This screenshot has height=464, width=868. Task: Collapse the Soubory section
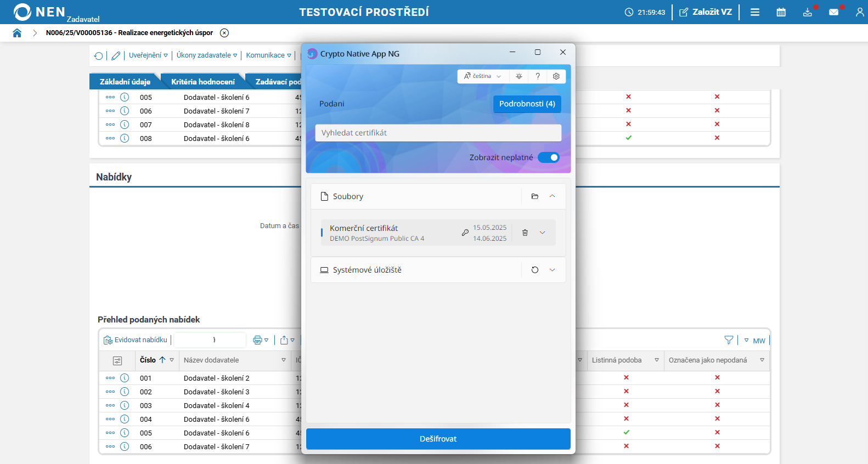click(553, 196)
